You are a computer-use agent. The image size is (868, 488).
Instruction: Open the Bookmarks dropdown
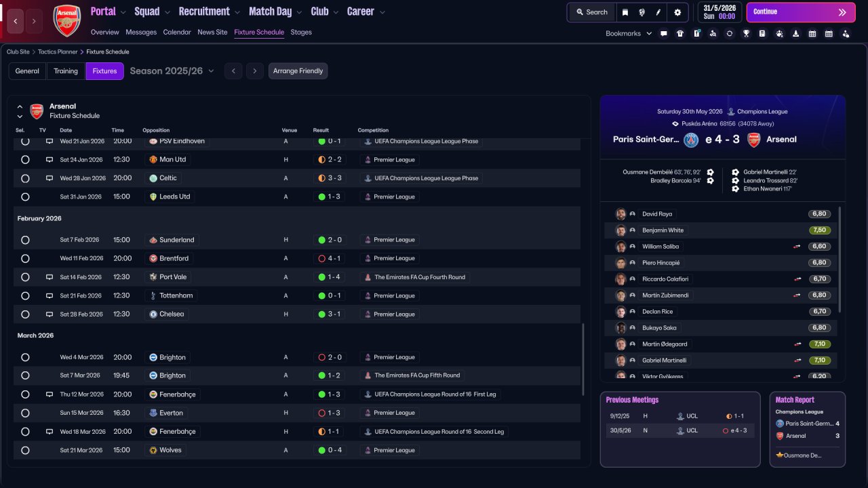tap(629, 33)
